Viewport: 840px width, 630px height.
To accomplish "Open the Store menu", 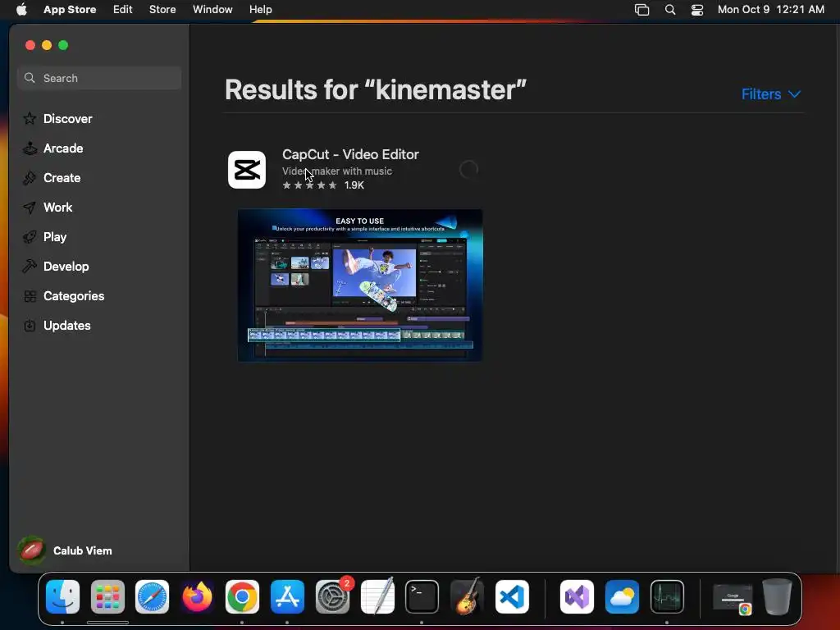I will pos(162,9).
